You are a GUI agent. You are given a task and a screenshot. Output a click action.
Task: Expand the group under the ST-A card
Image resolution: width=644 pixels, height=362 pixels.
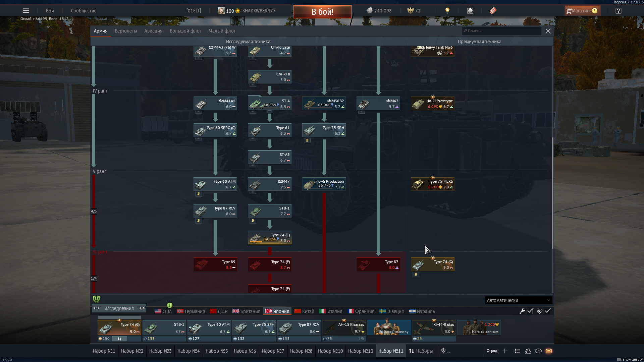pos(270,112)
